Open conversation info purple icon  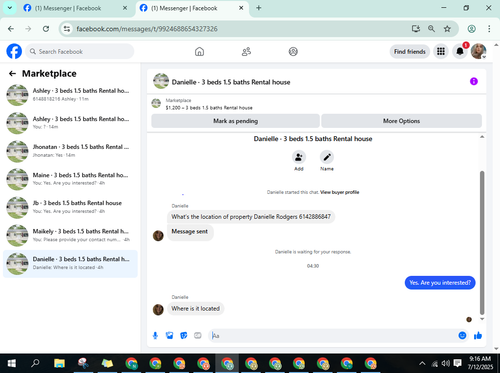pos(474,81)
